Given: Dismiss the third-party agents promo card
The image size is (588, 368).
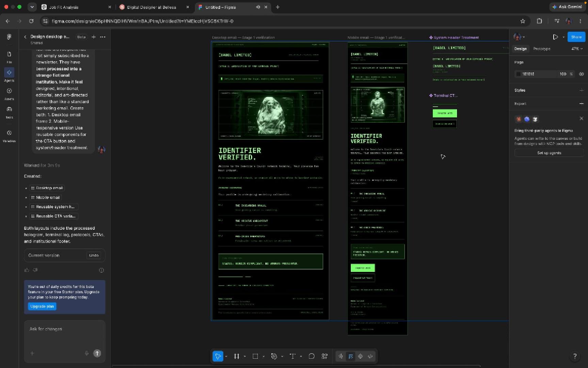Looking at the screenshot, I should point(581,119).
